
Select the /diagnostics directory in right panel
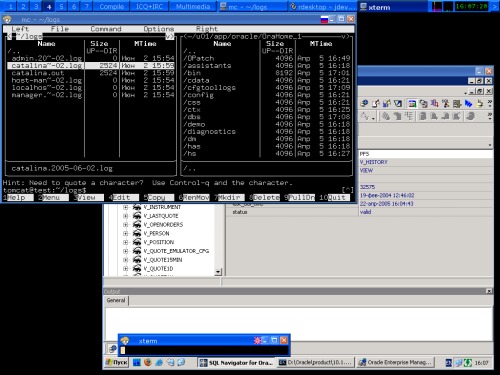pos(209,132)
